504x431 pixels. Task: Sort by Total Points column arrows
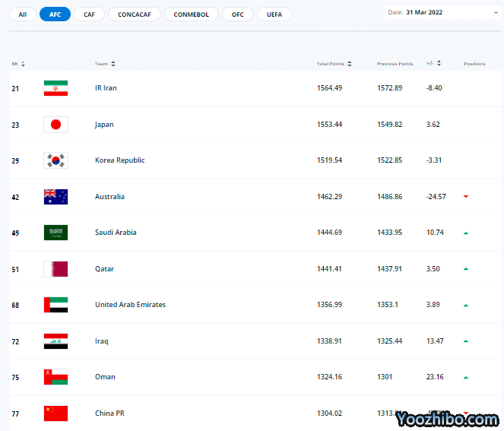(350, 64)
